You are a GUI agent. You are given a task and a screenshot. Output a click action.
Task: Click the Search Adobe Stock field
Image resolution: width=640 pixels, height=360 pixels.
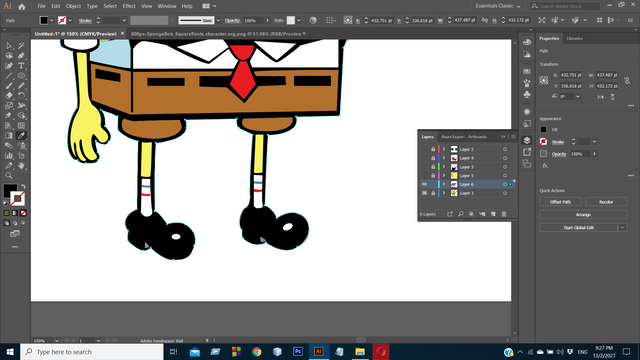coord(565,6)
